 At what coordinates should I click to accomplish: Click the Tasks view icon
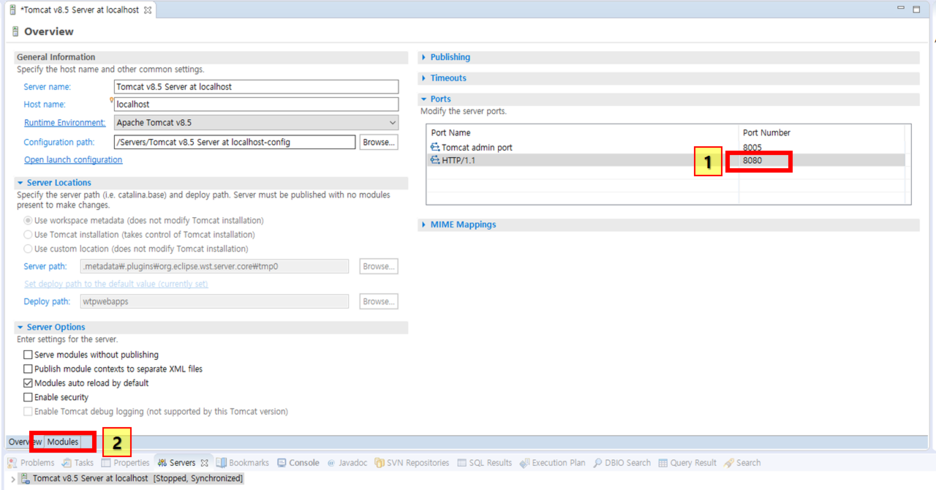click(x=67, y=463)
